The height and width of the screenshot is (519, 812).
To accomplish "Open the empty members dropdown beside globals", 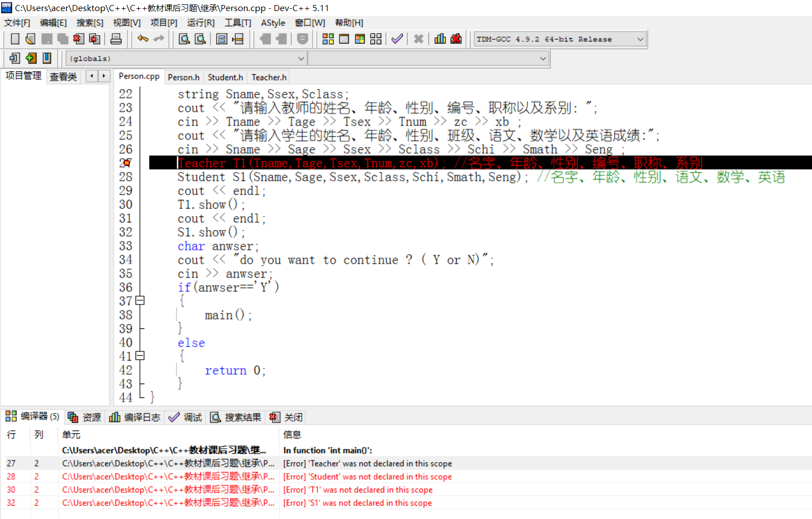I will coord(428,59).
